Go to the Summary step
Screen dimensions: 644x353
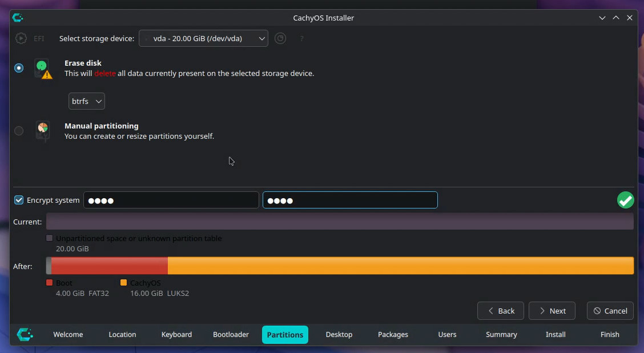coord(501,335)
